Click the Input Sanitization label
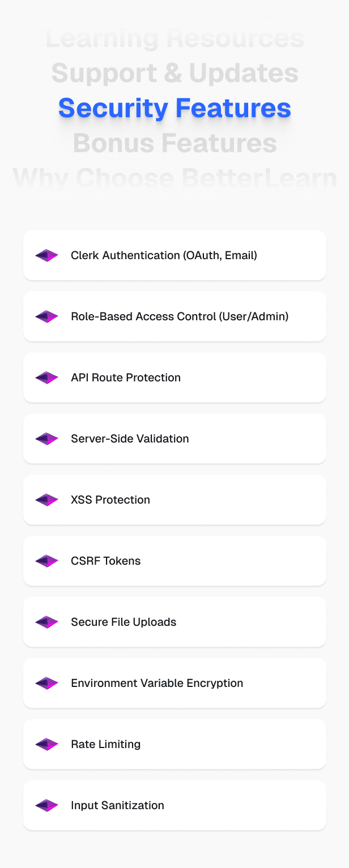The width and height of the screenshot is (349, 868). pyautogui.click(x=117, y=805)
